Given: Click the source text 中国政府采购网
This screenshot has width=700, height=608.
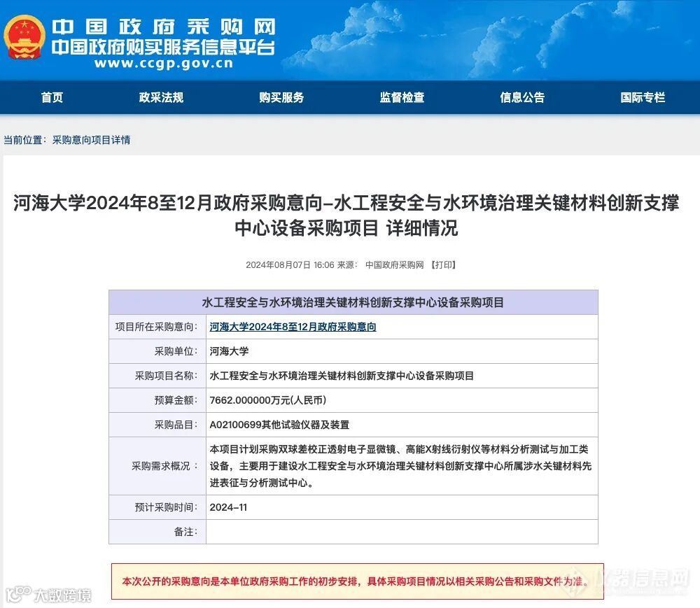Looking at the screenshot, I should 395,265.
